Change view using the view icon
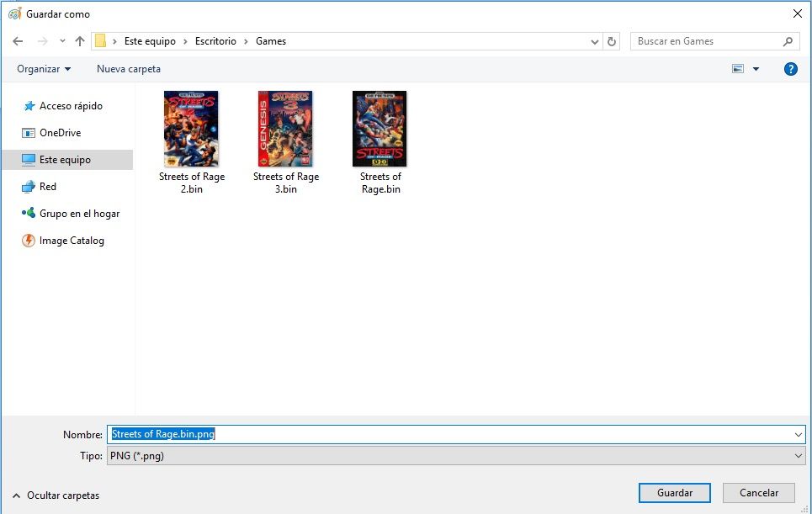 [x=738, y=69]
